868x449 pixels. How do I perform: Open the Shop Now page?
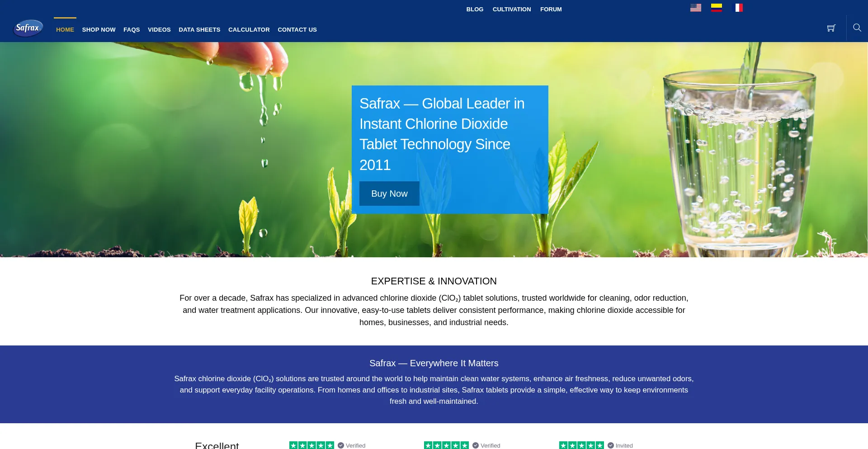pos(99,30)
